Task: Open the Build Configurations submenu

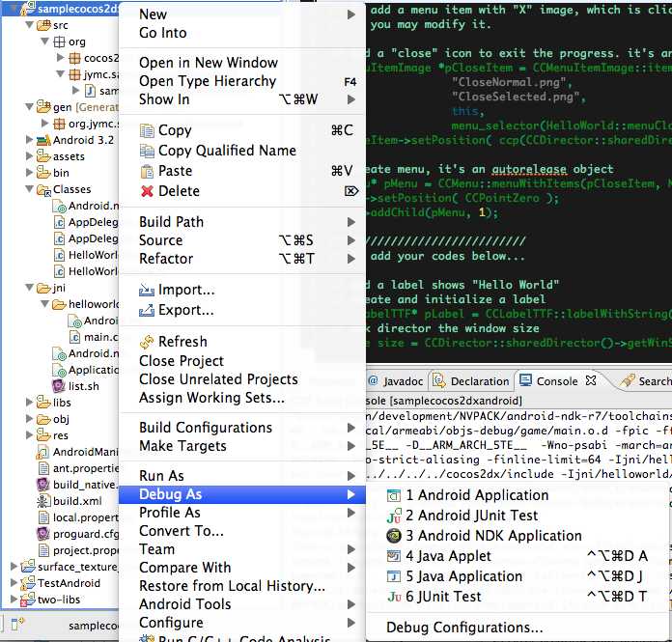Action: pyautogui.click(x=242, y=428)
